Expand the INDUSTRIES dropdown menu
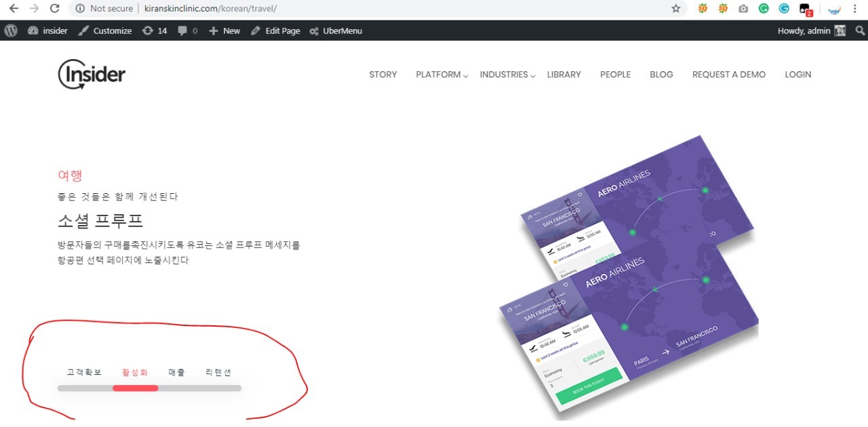This screenshot has width=868, height=427. tap(507, 75)
